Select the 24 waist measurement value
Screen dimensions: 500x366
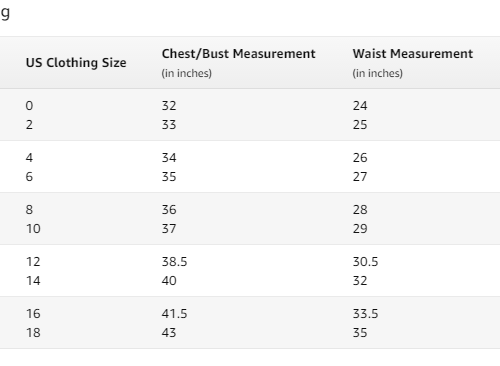click(x=360, y=106)
